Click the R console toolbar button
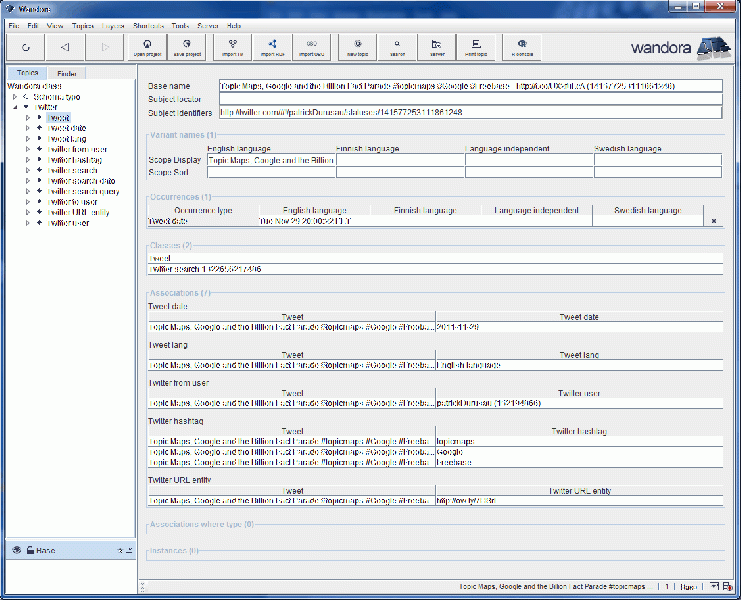This screenshot has height=600, width=741. pos(522,47)
